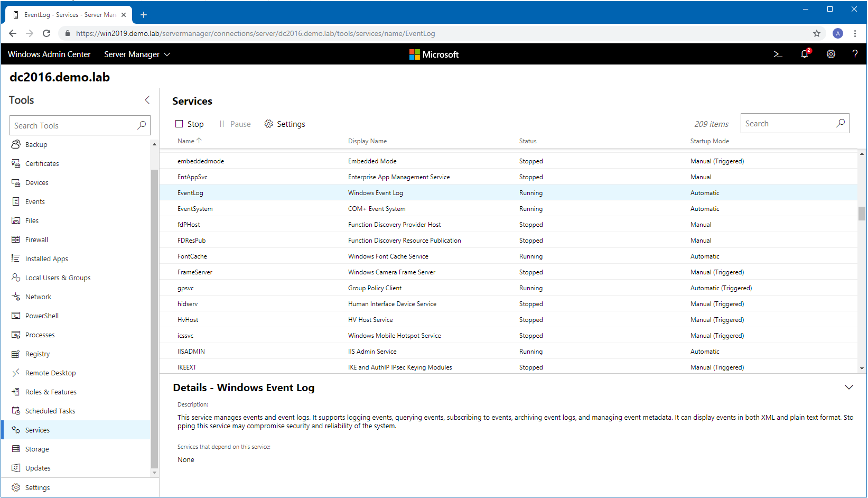Viewport: 868px width, 498px height.
Task: Click the help question mark icon
Action: (x=855, y=54)
